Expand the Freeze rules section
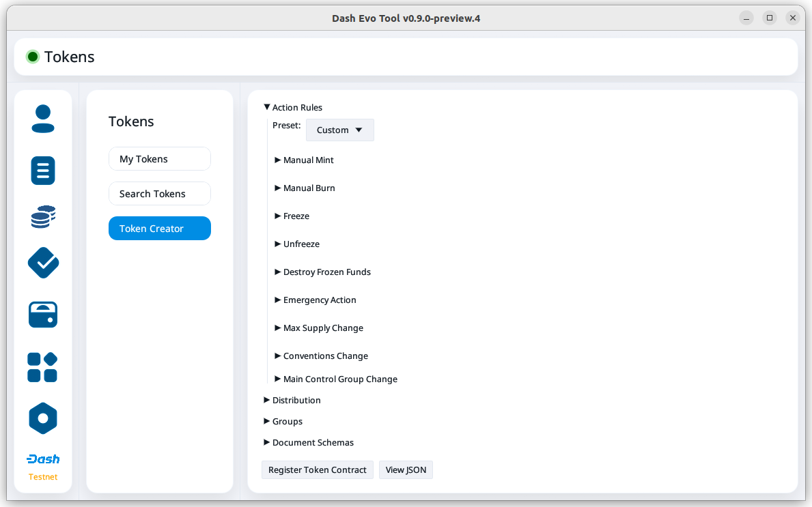 click(296, 216)
